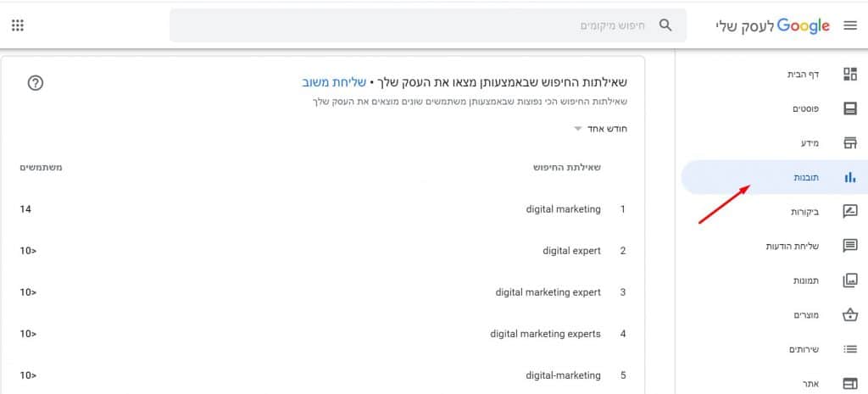Open אתר website menu item
This screenshot has height=394, width=868.
[x=775, y=383]
